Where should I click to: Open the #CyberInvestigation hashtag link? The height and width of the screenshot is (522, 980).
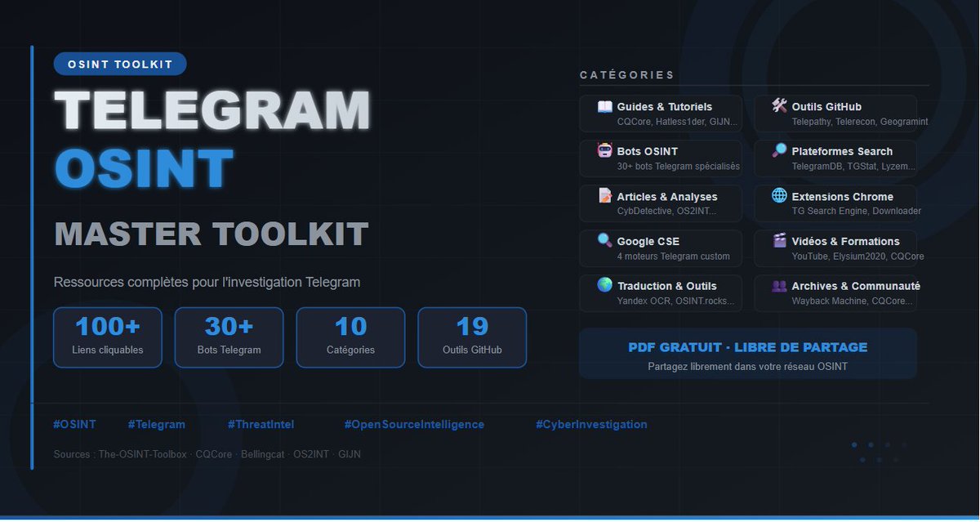(x=591, y=424)
